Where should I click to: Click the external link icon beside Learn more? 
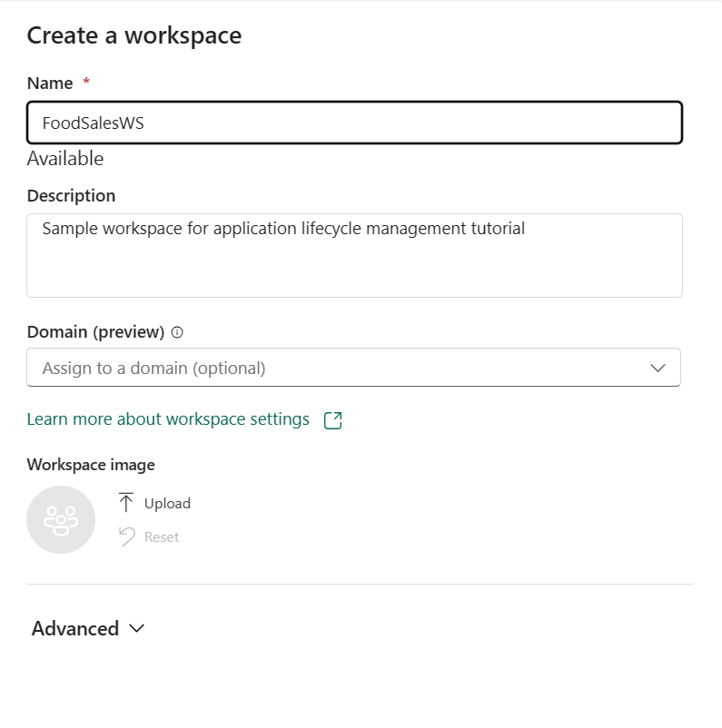332,419
